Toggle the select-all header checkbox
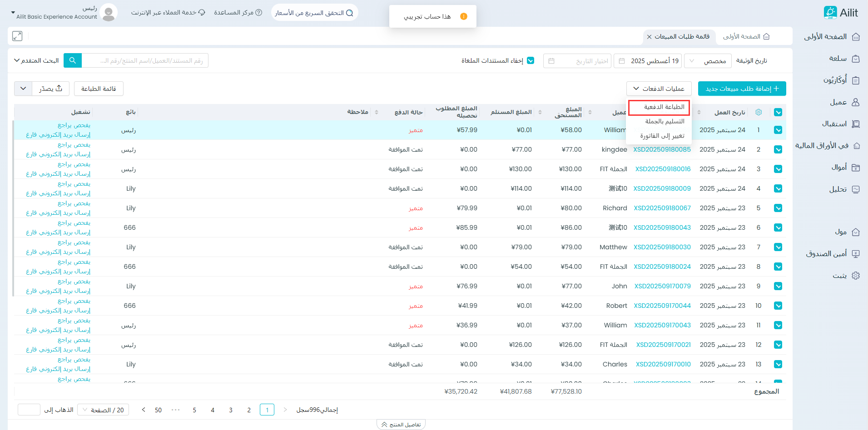The width and height of the screenshot is (868, 430). pos(778,112)
